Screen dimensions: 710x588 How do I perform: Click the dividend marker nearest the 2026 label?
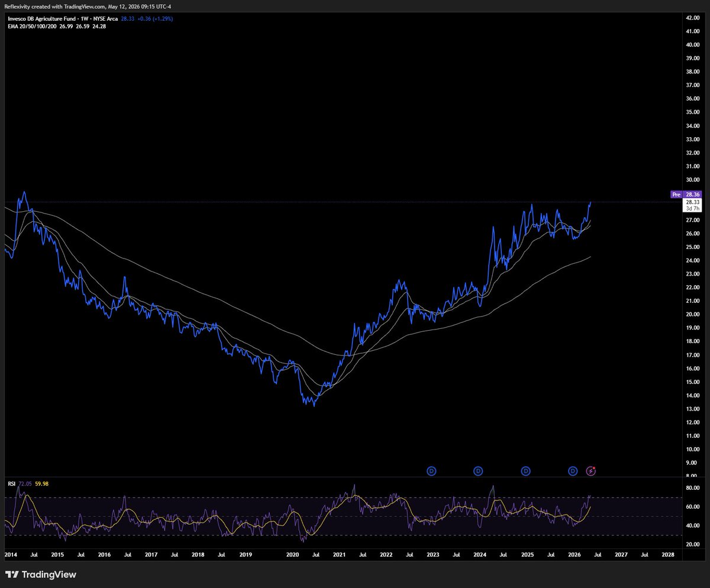coord(573,471)
